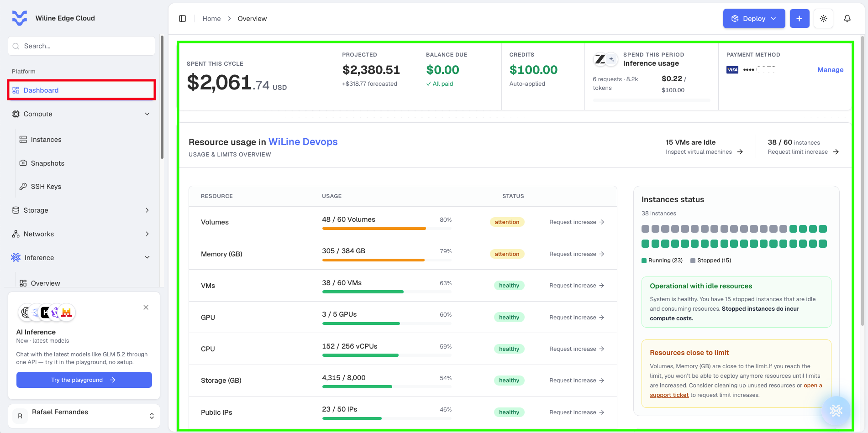The width and height of the screenshot is (868, 433).
Task: Click the Visa card icon
Action: pyautogui.click(x=732, y=70)
